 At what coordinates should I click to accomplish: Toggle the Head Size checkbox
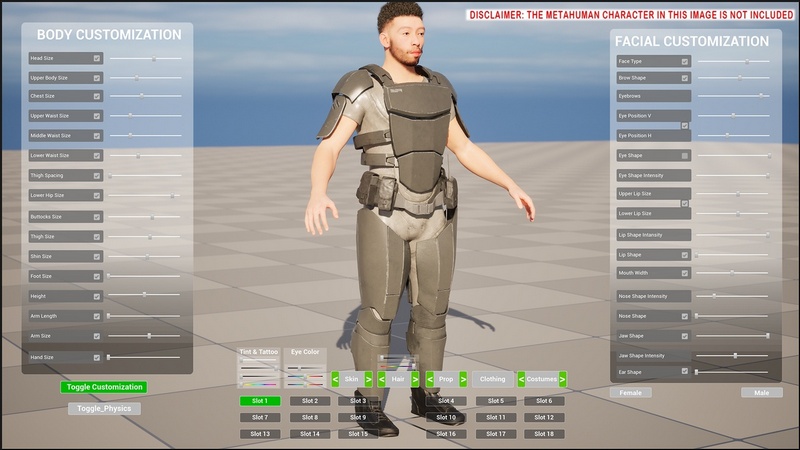(97, 59)
